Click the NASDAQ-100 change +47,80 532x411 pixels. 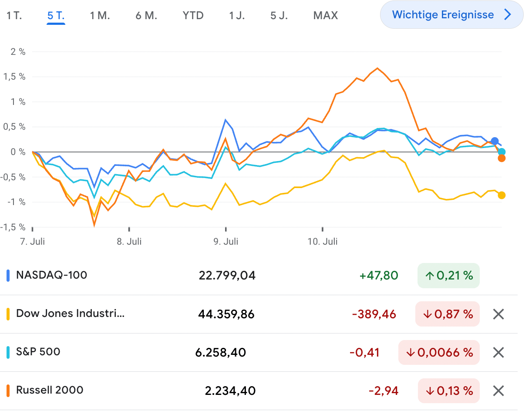pyautogui.click(x=379, y=276)
